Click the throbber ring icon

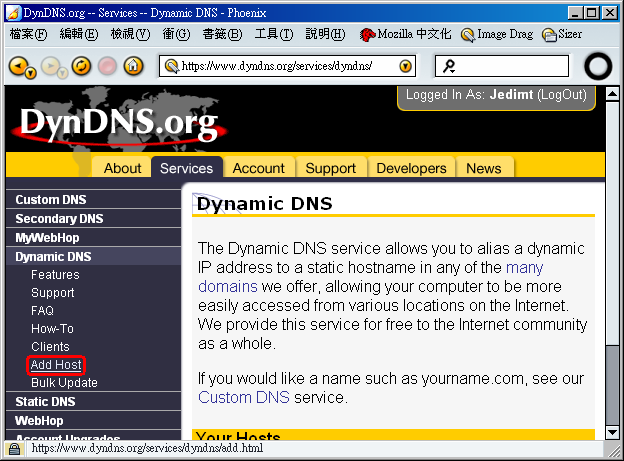point(598,66)
